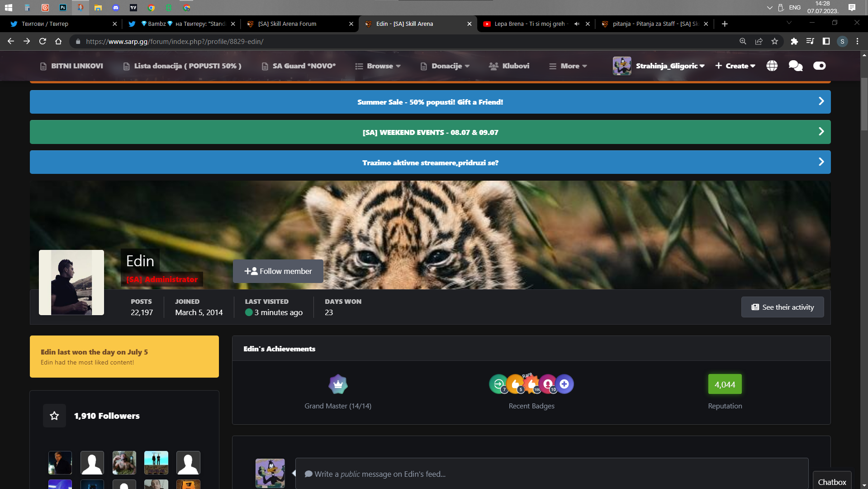The height and width of the screenshot is (489, 868).
Task: Reload the page with the refresh icon
Action: tap(43, 41)
